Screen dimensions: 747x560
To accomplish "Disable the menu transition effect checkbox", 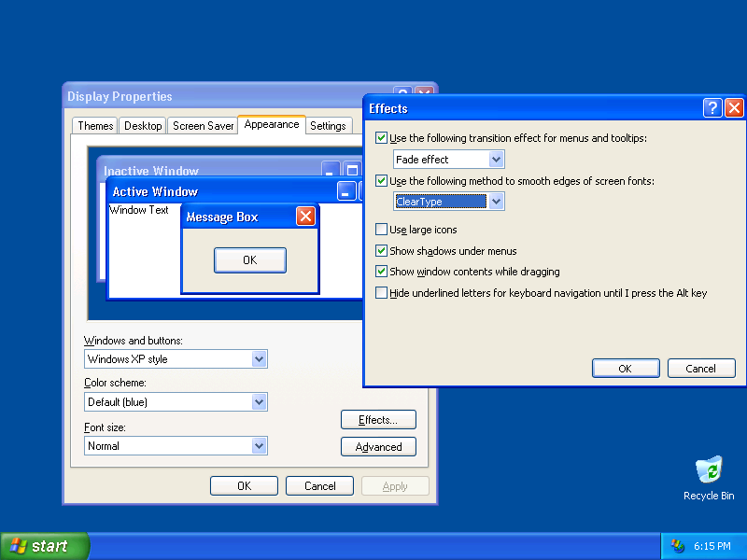I will pyautogui.click(x=381, y=138).
